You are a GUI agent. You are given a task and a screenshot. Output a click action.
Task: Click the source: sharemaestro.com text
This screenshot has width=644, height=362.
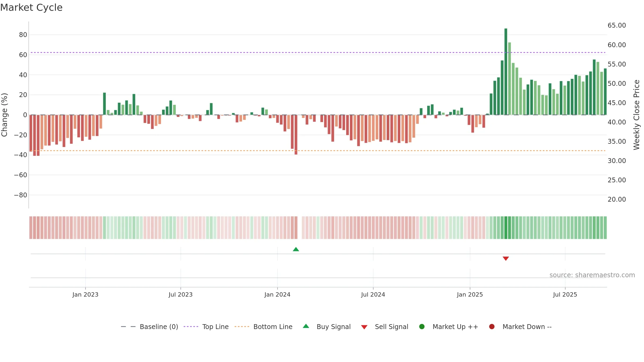pyautogui.click(x=592, y=275)
